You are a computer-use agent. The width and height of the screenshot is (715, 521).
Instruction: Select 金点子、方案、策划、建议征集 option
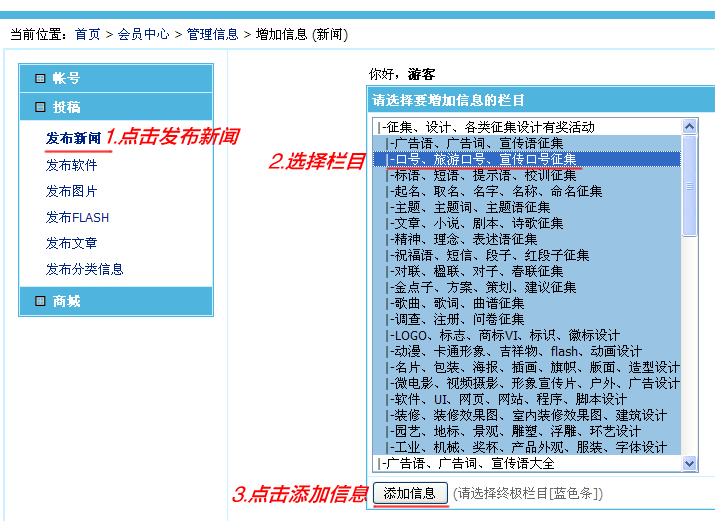point(527,287)
